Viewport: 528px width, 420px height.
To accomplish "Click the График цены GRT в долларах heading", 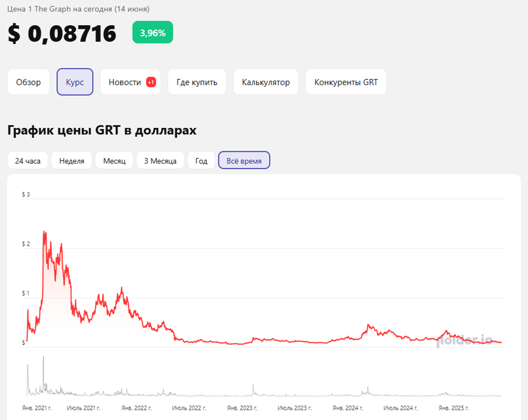I will [102, 130].
